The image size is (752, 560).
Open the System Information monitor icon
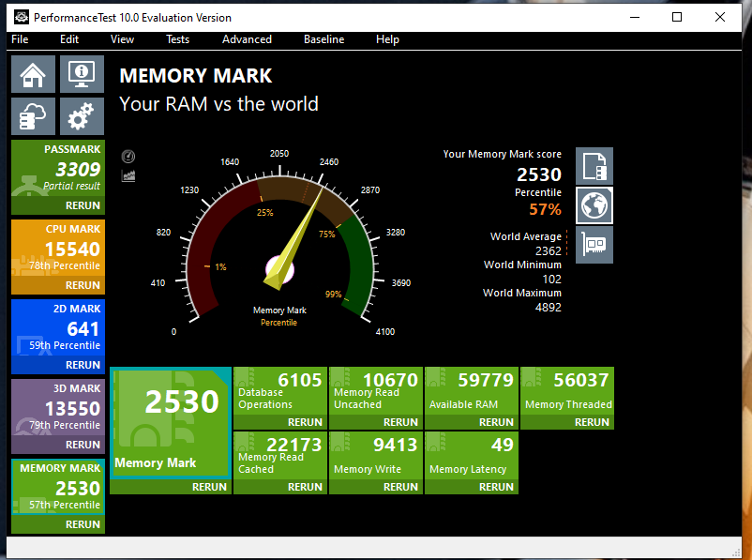pos(82,74)
